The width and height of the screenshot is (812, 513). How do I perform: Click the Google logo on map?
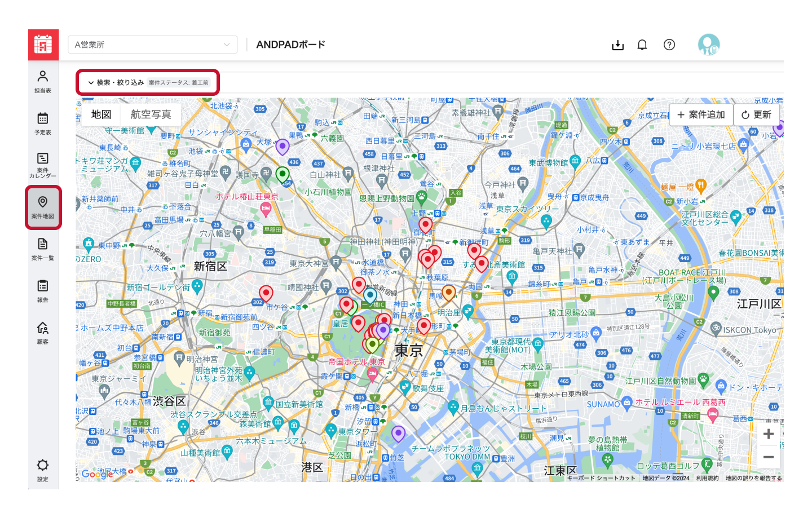98,474
